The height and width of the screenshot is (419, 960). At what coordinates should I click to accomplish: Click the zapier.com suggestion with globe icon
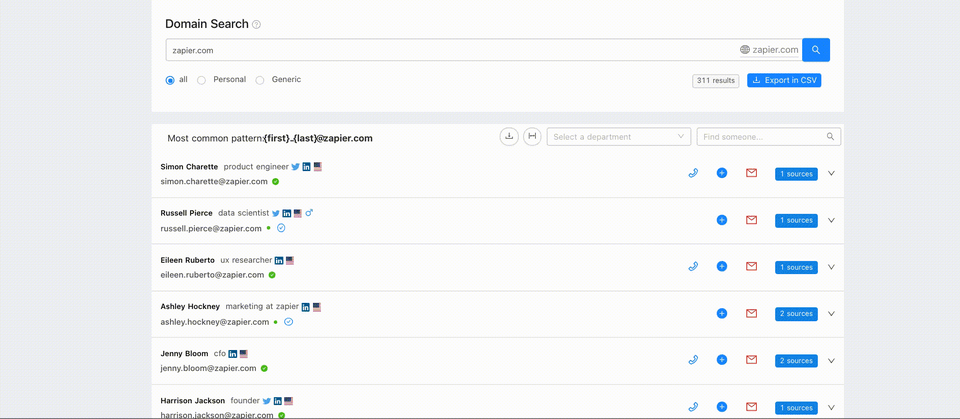(x=769, y=50)
